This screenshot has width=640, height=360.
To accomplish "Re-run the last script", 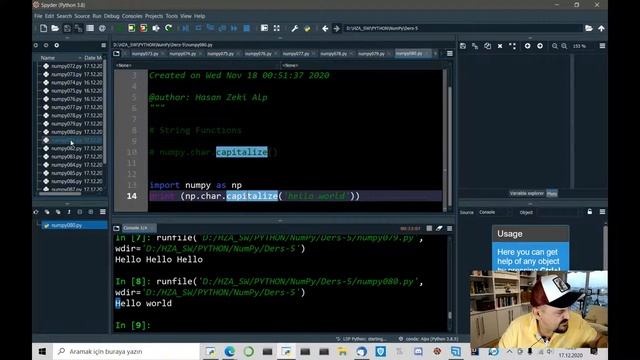I will [x=168, y=28].
